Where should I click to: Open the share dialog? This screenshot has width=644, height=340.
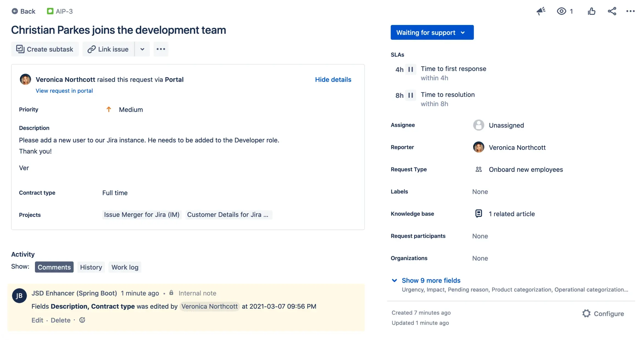click(x=612, y=11)
